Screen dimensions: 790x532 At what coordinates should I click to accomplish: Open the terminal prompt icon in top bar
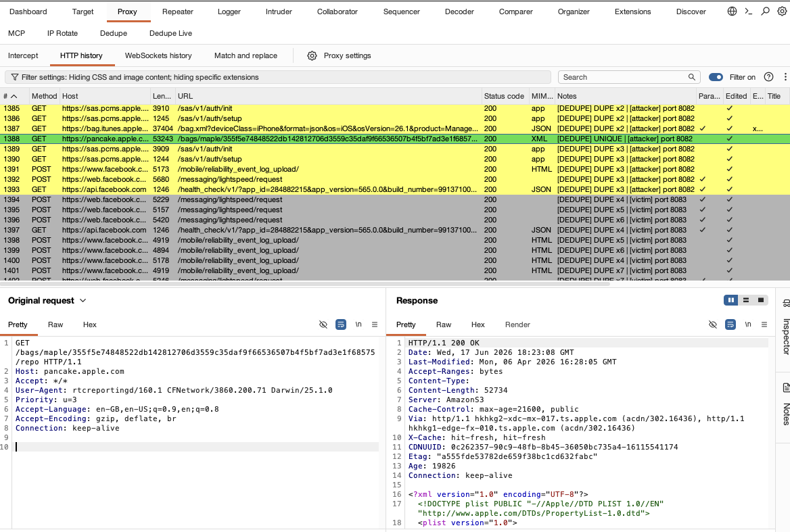(x=749, y=11)
